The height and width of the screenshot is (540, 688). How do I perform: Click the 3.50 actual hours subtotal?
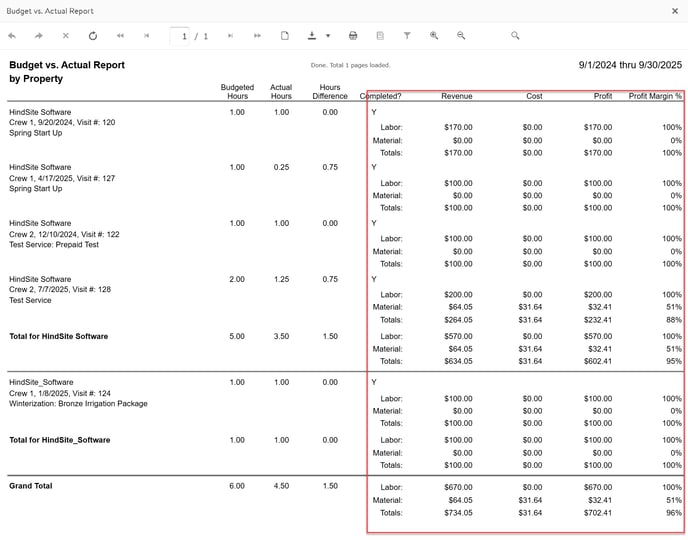tap(281, 336)
